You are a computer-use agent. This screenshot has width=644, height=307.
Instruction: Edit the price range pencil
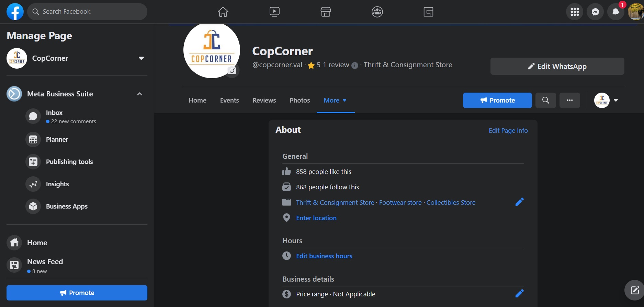519,294
